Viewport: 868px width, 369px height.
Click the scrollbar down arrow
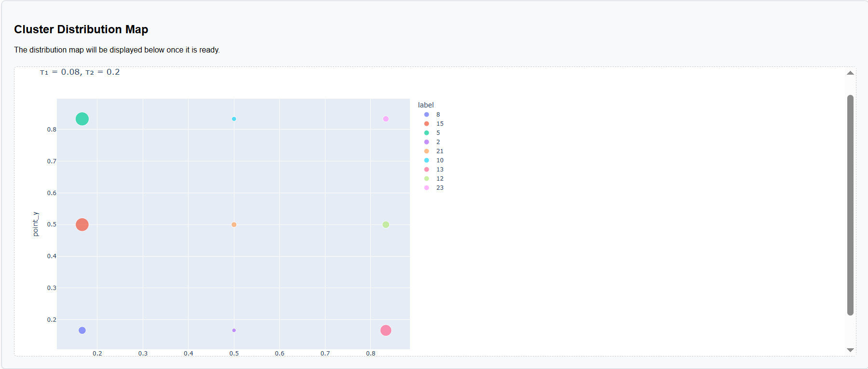point(850,350)
